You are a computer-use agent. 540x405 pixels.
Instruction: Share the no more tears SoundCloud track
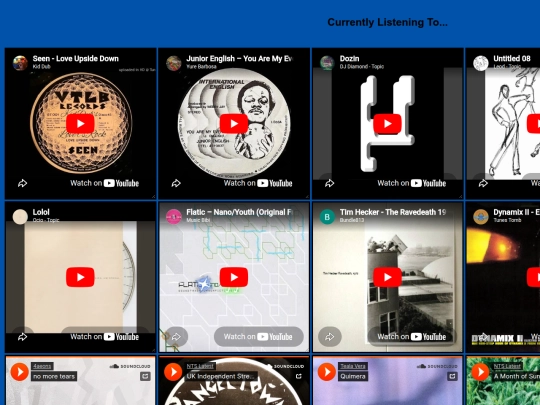145,376
